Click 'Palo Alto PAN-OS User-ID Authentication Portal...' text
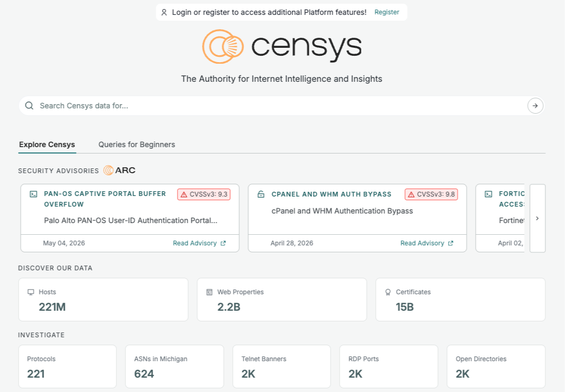Viewport: 565px width, 392px height. click(x=131, y=220)
